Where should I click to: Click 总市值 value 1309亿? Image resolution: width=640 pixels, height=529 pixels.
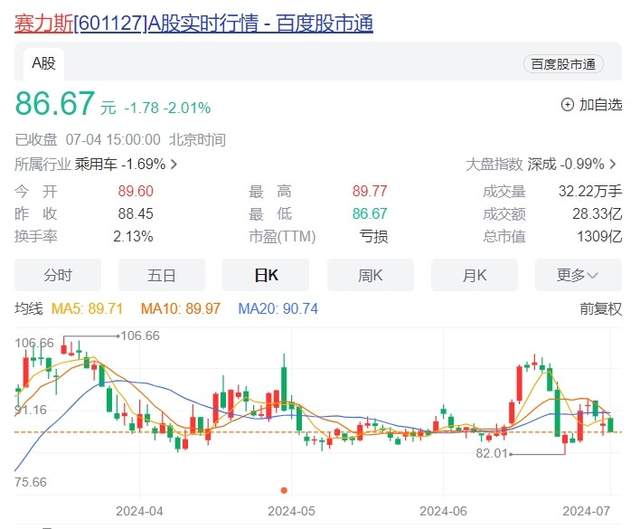[x=599, y=236]
